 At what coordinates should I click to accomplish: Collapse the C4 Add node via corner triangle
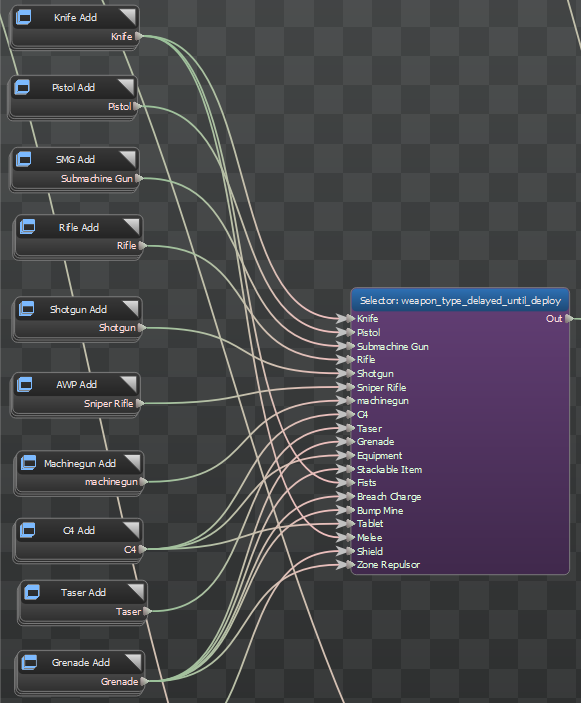point(131,529)
